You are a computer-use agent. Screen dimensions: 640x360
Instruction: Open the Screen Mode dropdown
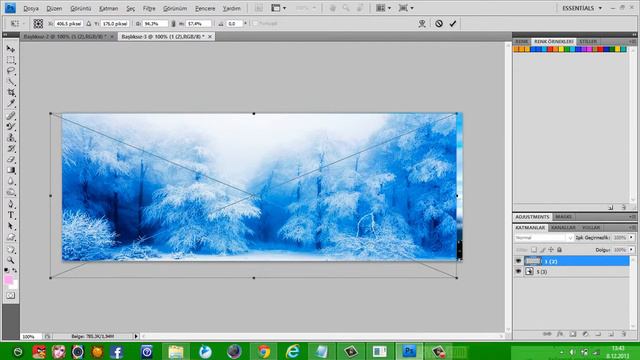click(x=406, y=8)
